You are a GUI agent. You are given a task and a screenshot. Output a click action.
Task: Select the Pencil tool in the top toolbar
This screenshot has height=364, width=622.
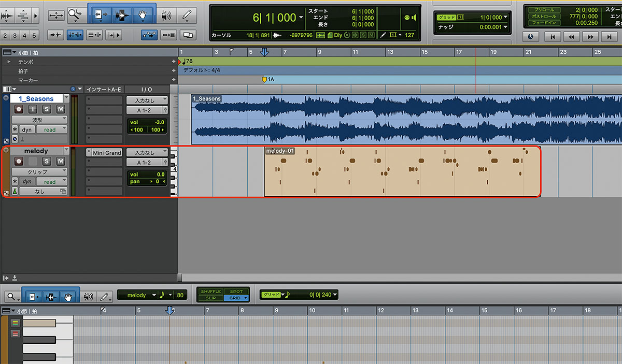[187, 16]
